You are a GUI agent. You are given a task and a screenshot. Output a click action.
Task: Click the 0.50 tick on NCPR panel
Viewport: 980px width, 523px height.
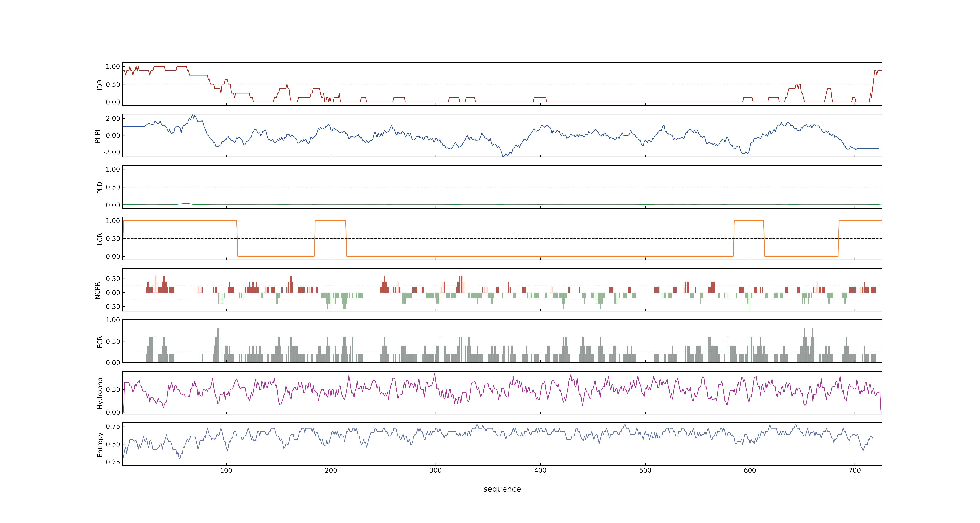point(113,279)
